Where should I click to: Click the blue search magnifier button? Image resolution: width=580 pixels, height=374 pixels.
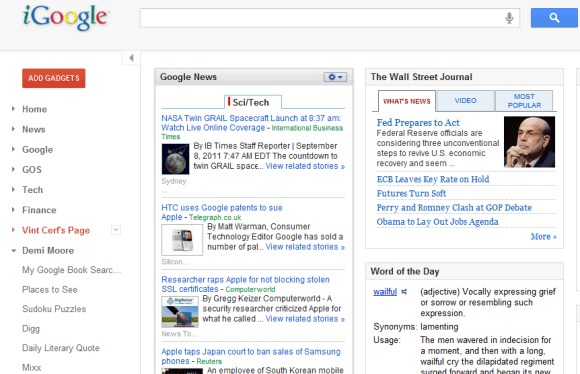(x=554, y=18)
